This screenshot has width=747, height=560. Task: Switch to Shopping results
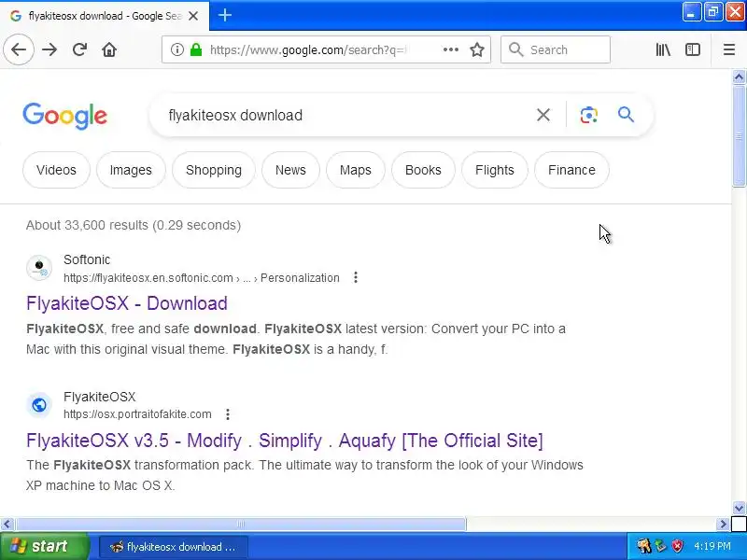click(x=214, y=170)
